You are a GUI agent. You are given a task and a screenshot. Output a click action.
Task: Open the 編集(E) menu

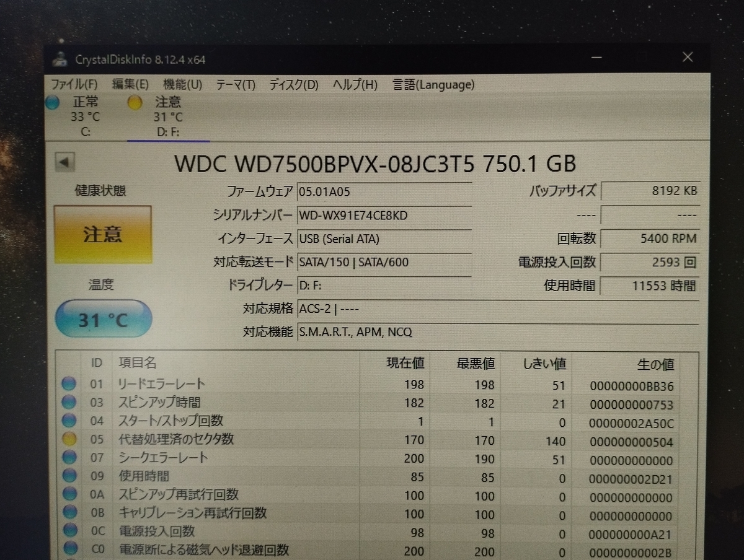pyautogui.click(x=130, y=84)
